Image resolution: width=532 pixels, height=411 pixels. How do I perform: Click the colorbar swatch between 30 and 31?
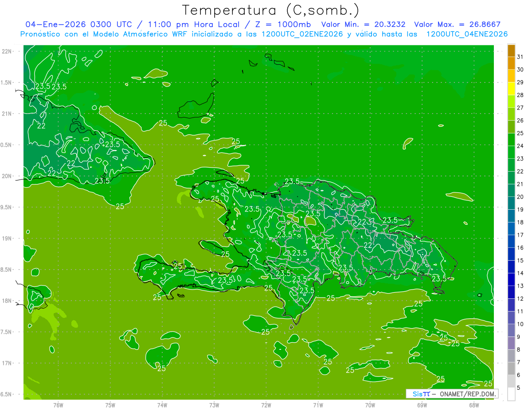[x=511, y=63]
